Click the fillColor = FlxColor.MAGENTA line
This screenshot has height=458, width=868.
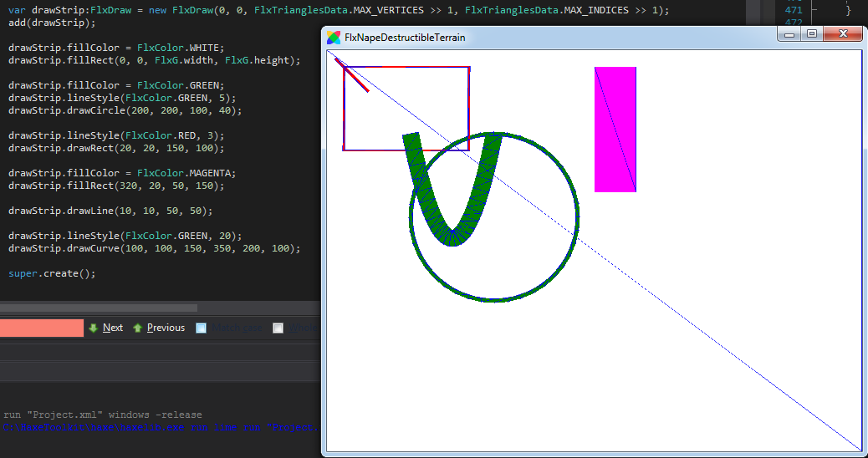point(122,173)
